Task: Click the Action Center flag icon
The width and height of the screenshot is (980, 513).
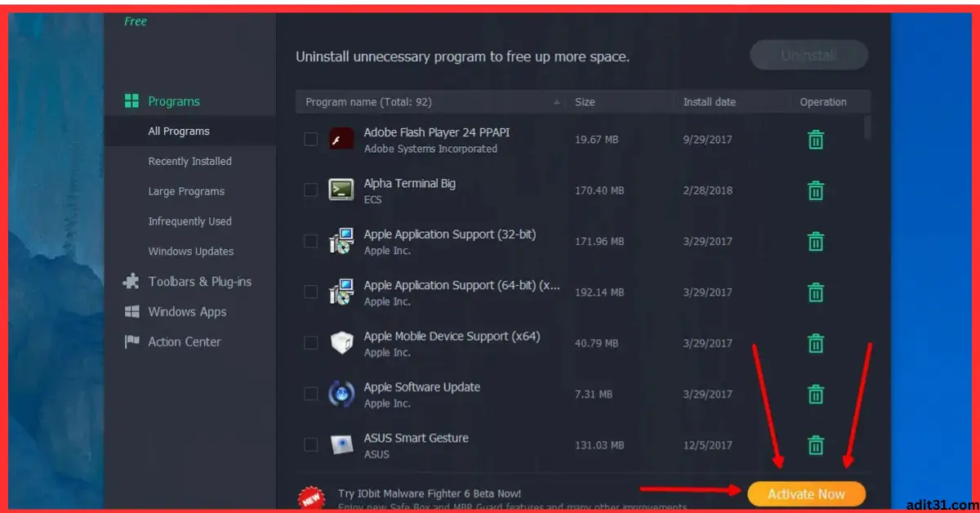Action: click(131, 342)
